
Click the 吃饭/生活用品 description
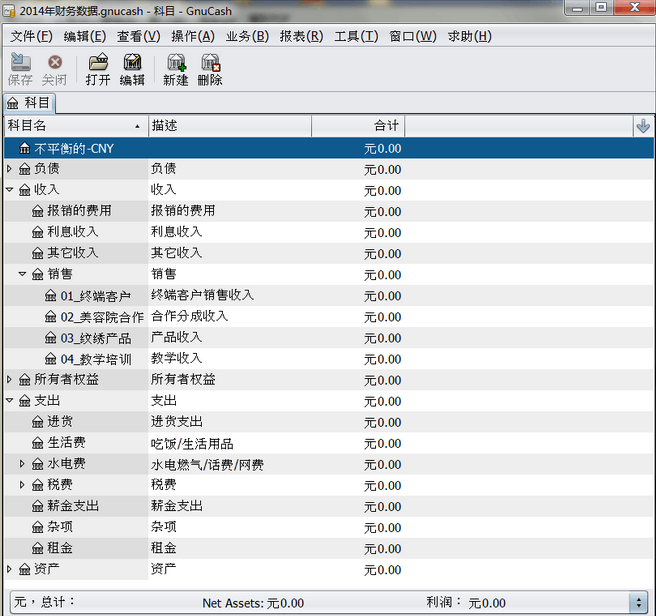pyautogui.click(x=192, y=443)
